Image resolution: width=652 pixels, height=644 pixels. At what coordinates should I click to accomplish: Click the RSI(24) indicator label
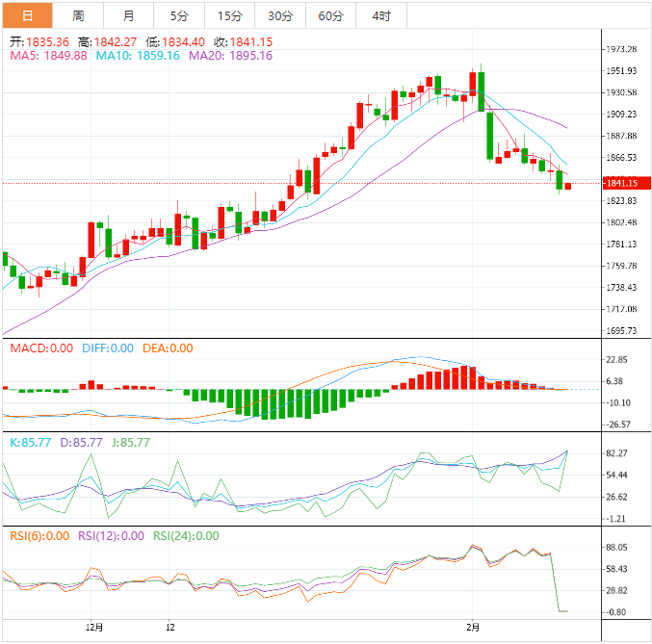(x=186, y=536)
